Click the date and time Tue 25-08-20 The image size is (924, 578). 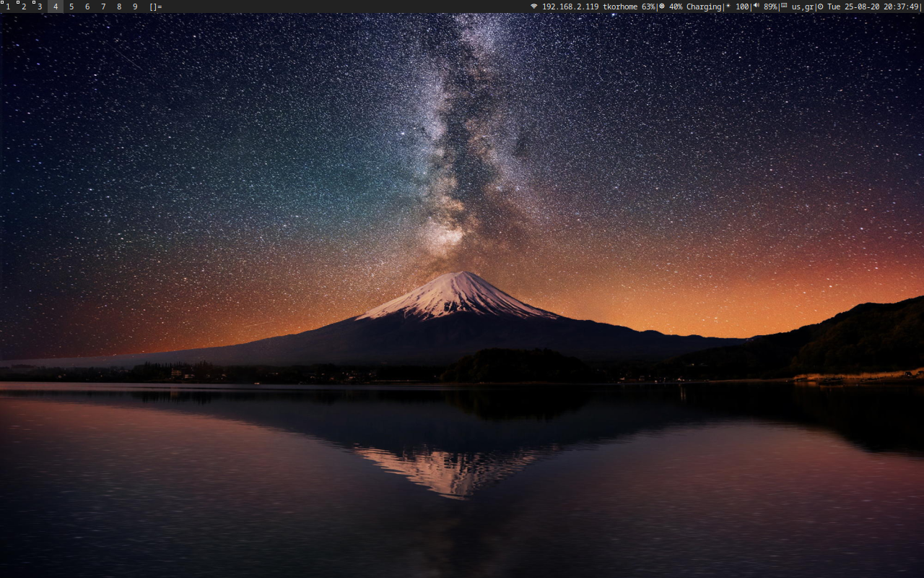click(x=853, y=7)
